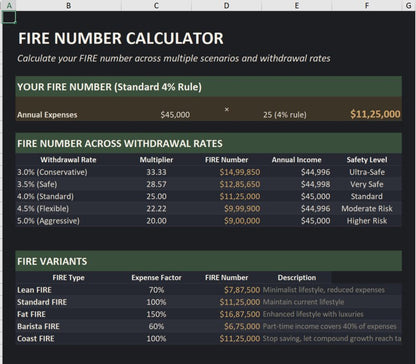Click the 4.0% (Standard) row label

coord(45,196)
